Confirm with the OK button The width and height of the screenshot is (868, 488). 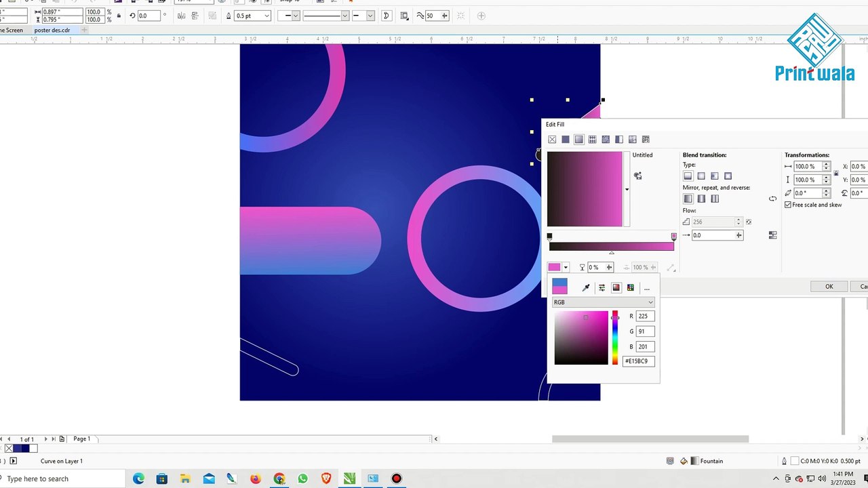point(829,287)
